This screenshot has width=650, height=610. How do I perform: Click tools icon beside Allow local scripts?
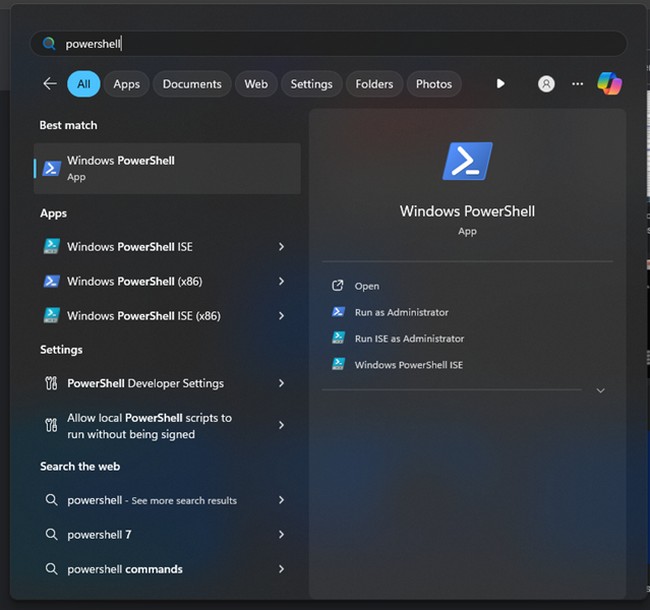51,425
